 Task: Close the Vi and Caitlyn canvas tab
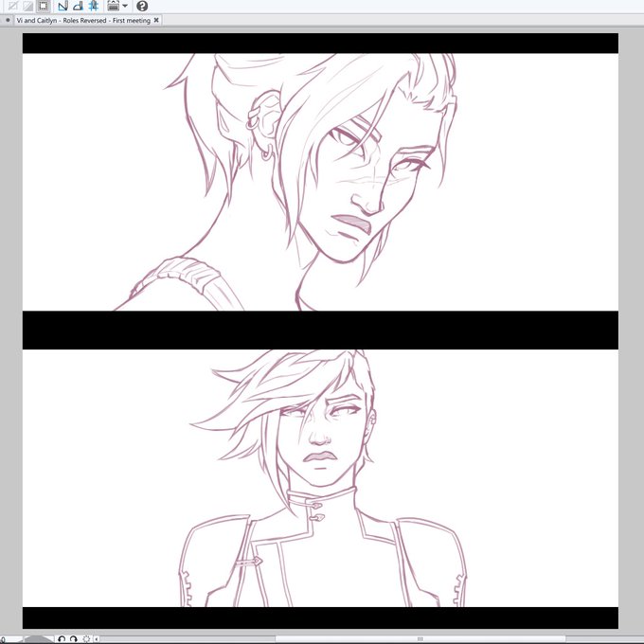click(x=156, y=20)
